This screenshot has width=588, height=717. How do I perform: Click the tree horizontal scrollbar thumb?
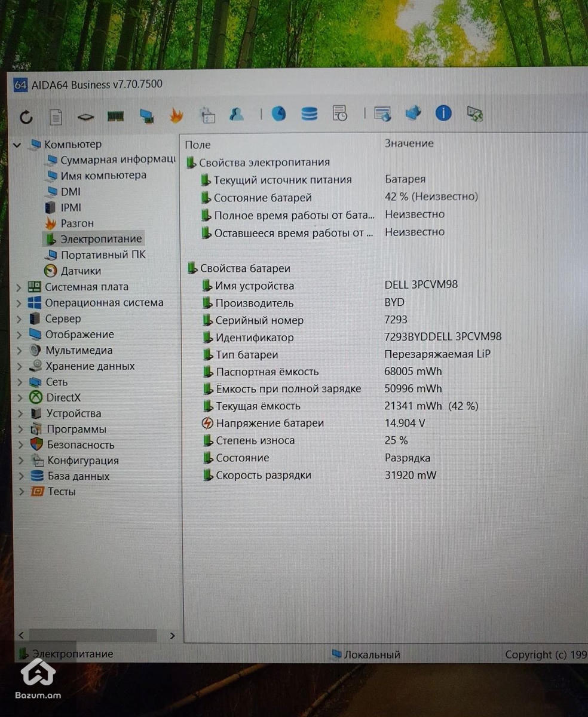93,635
